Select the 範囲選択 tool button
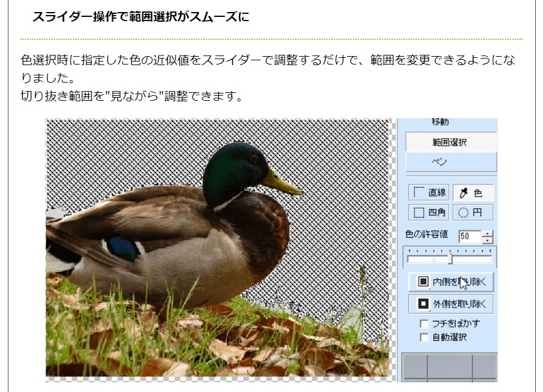The width and height of the screenshot is (543, 392). pos(451,142)
